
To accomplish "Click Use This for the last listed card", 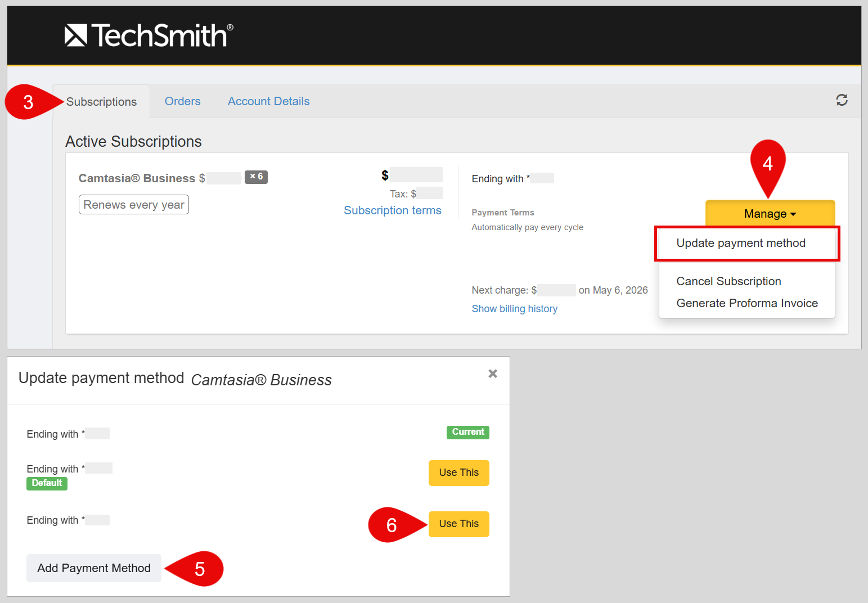I will 459,524.
